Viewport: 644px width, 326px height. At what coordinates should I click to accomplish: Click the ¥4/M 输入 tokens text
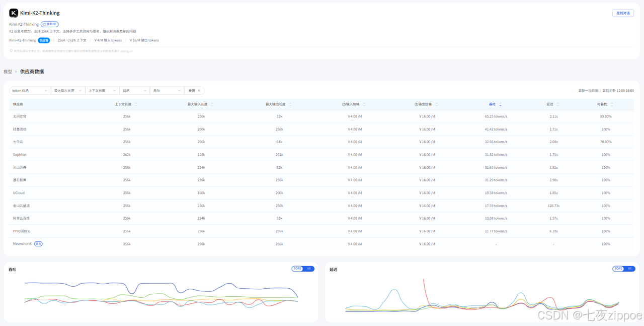(x=108, y=40)
